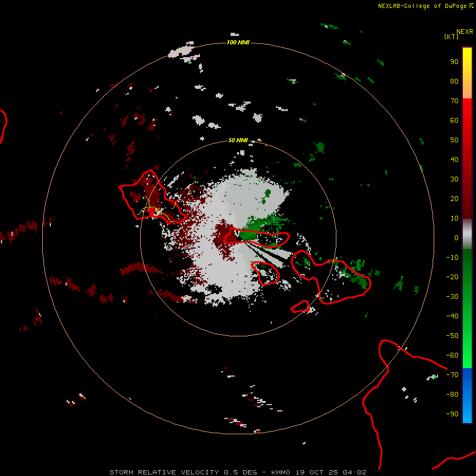Screen dimensions: 476x476
Task: Click the -60 value on velocity scale
Action: [x=452, y=355]
